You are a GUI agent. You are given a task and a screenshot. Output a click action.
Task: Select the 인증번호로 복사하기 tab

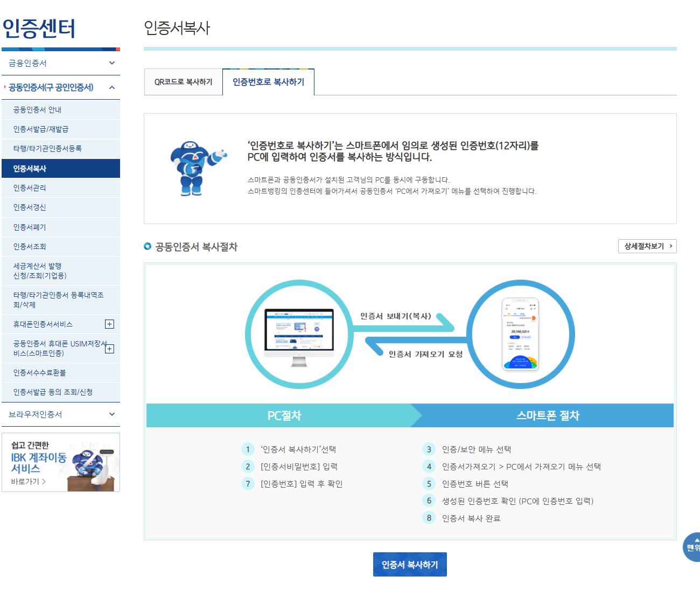pyautogui.click(x=268, y=82)
